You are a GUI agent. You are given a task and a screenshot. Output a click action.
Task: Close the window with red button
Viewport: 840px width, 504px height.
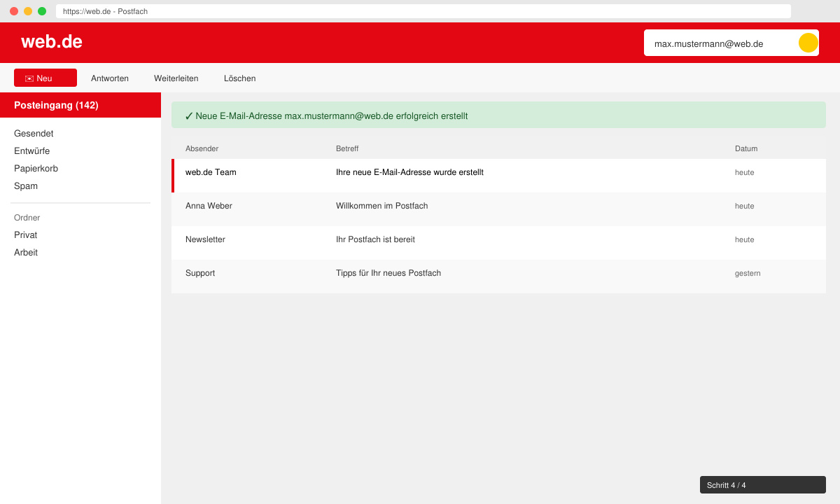[14, 11]
